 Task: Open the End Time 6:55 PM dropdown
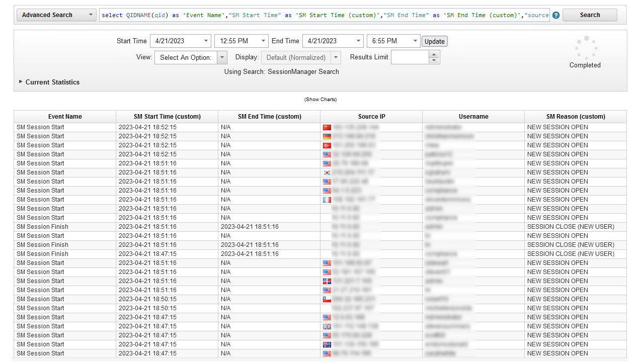click(415, 41)
